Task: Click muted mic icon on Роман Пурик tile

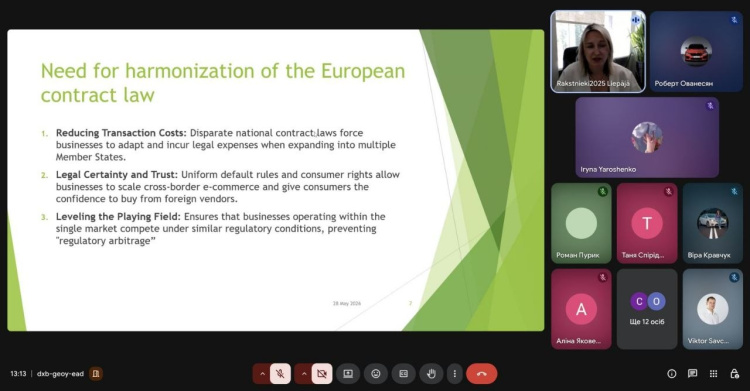Action: coord(603,191)
